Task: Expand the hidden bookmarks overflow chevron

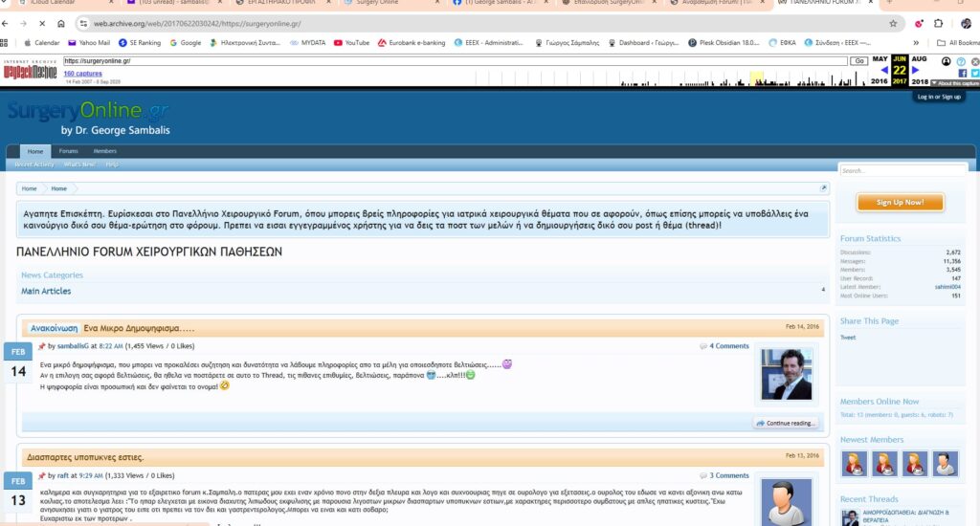Action: click(917, 43)
